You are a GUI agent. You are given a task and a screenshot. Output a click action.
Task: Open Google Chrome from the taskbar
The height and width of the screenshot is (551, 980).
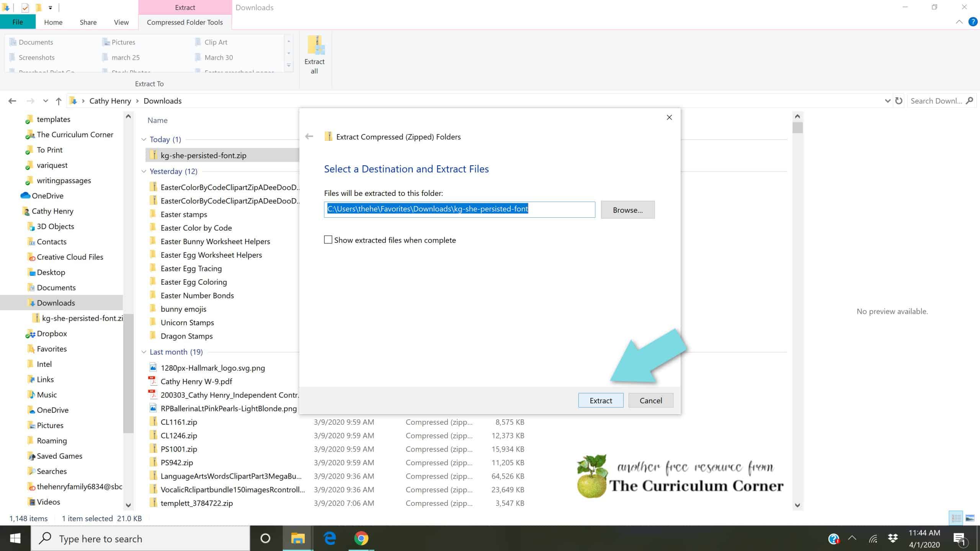click(361, 538)
